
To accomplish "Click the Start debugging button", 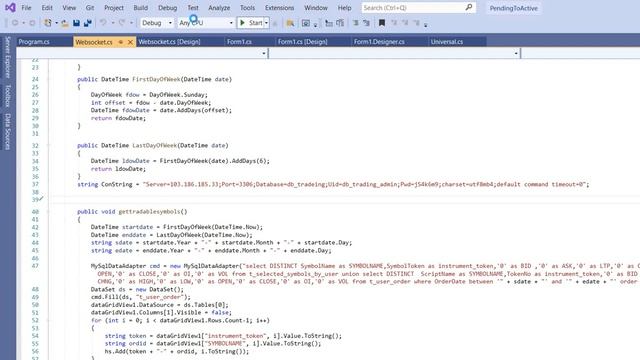I will (251, 23).
